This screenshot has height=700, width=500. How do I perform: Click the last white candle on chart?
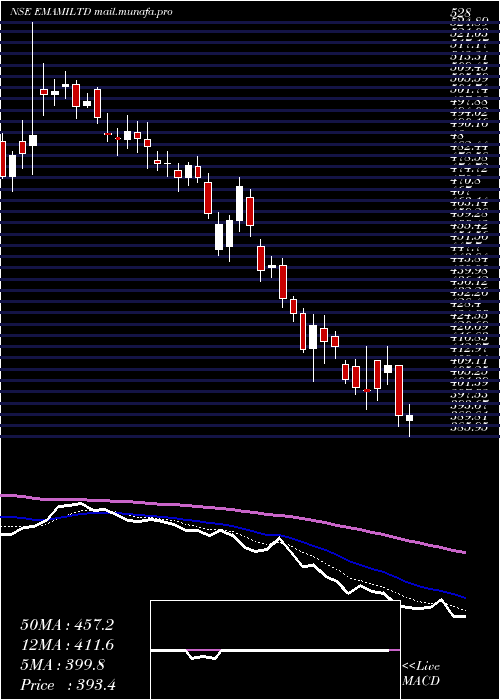click(x=409, y=418)
